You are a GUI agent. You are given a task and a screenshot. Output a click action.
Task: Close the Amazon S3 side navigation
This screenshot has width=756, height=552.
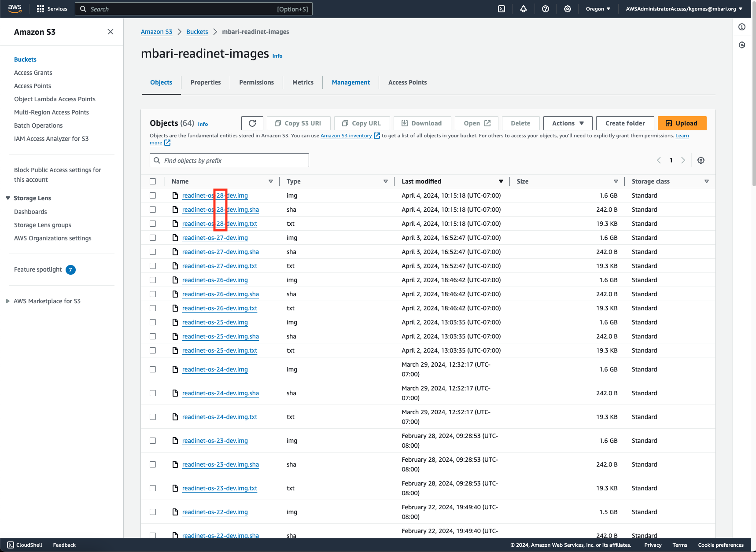tap(111, 32)
